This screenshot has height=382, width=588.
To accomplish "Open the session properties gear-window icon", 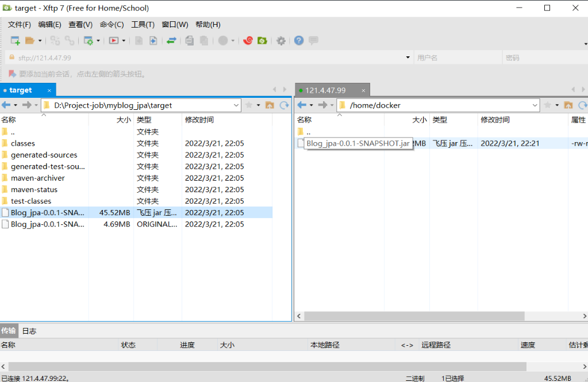I will [89, 40].
